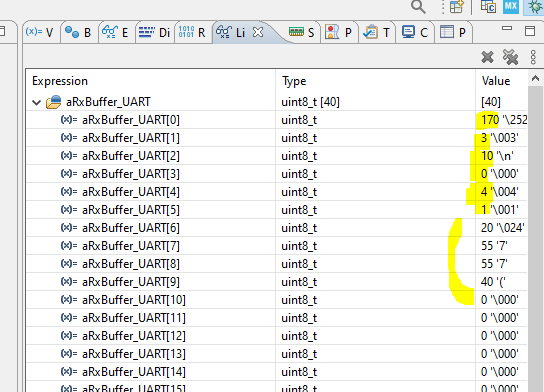Select the aRxBuffer_UART[1] row

tap(277, 138)
